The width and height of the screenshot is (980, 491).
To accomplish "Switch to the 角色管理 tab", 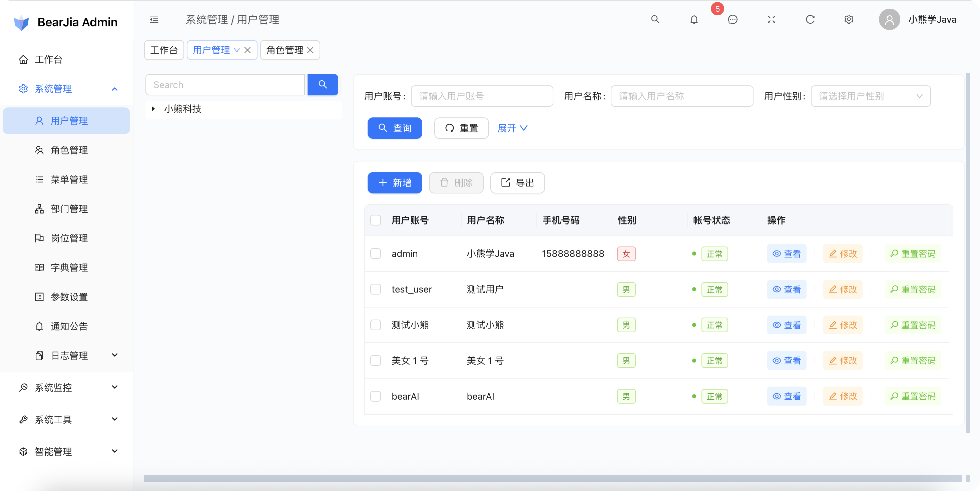I will (x=285, y=50).
